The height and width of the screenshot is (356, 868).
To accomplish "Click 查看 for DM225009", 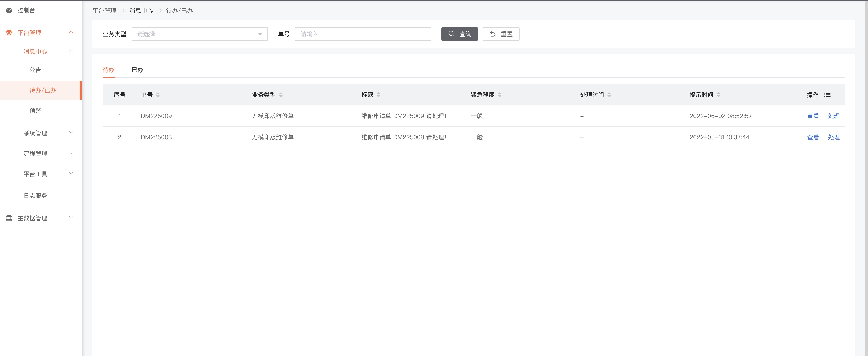I will point(813,116).
